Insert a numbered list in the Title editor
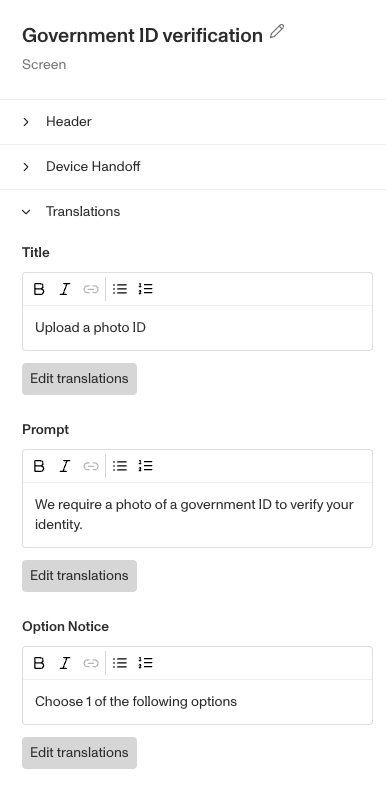386x785 pixels. click(145, 289)
